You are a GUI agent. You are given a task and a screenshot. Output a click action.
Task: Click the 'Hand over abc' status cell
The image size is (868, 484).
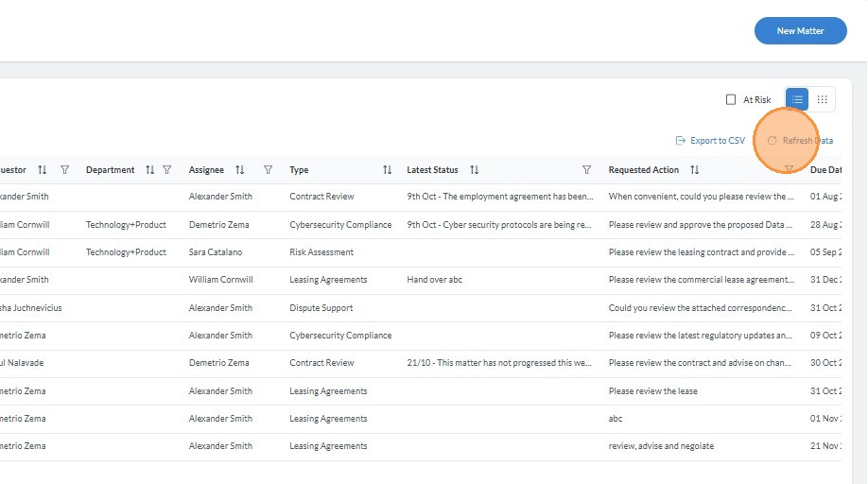point(435,280)
